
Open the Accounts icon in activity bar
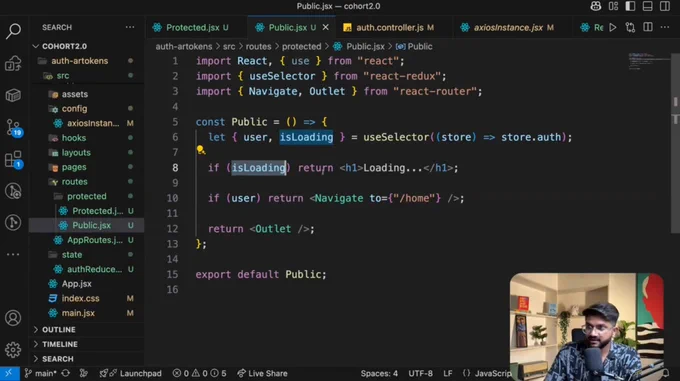point(13,318)
